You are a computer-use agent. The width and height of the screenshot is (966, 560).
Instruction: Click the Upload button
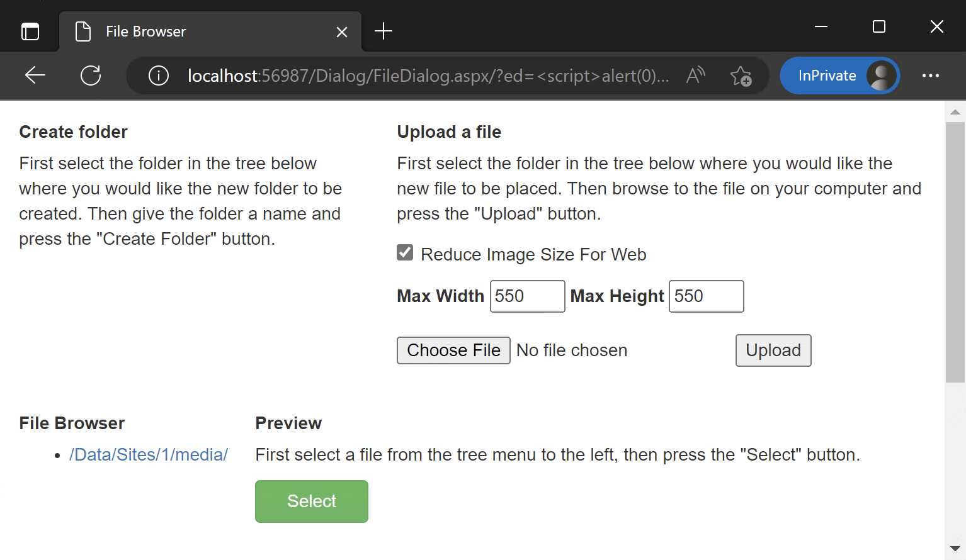pos(773,350)
